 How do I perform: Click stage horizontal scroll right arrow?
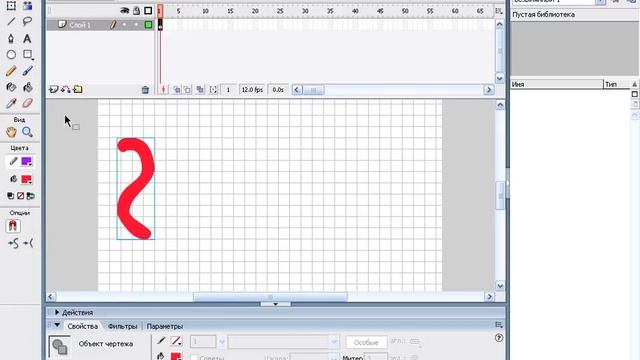pos(489,297)
